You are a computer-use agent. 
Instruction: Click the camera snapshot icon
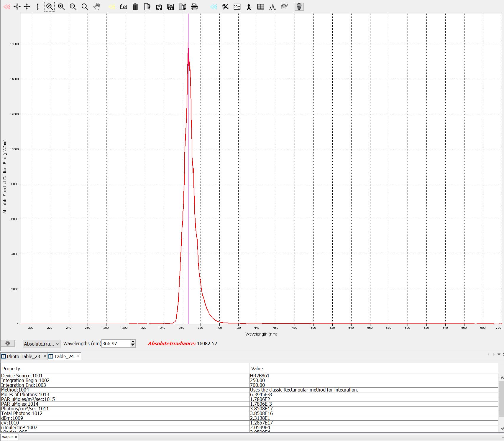124,7
